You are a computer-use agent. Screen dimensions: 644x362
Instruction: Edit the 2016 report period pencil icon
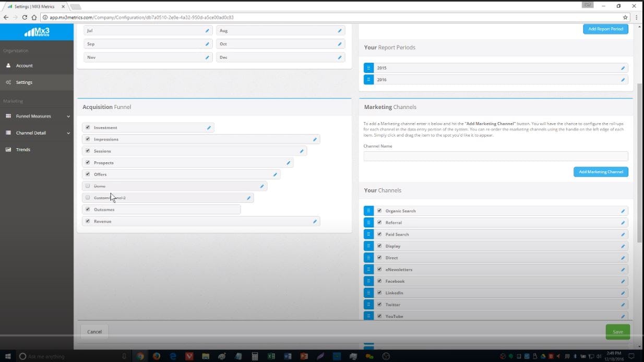[622, 79]
